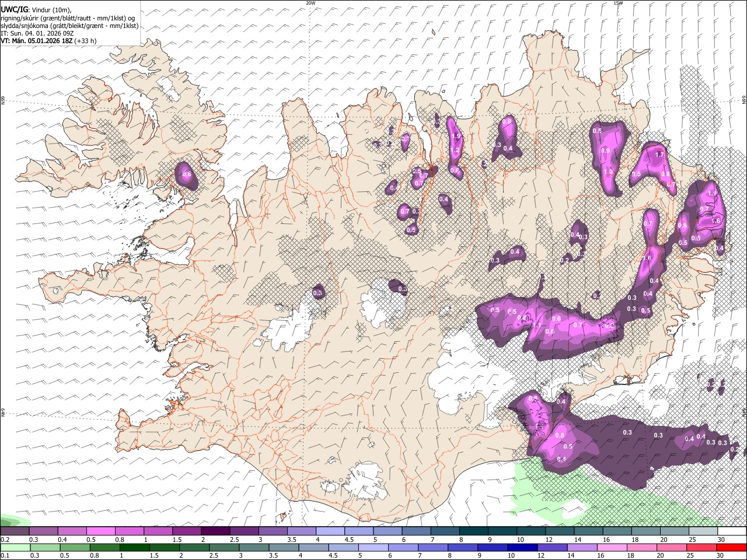The height and width of the screenshot is (560, 747).
Task: Click the darkest green 1–1.5 rain scale swatch
Action: point(134,547)
